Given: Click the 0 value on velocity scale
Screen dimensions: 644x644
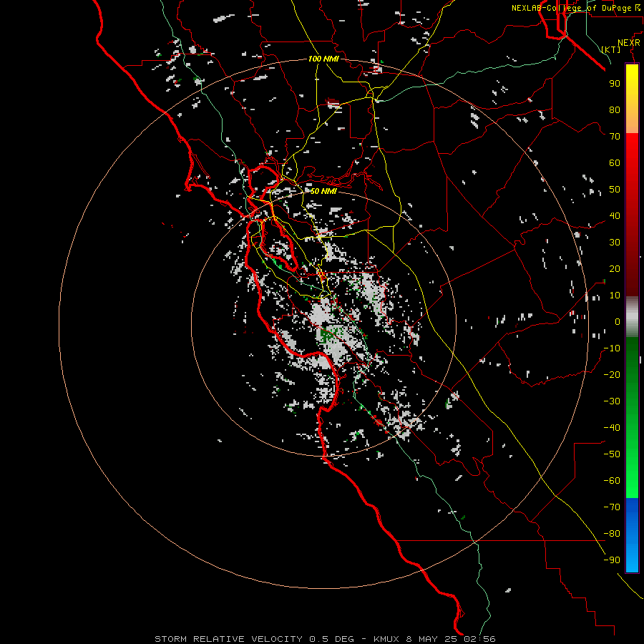Looking at the screenshot, I should point(618,321).
